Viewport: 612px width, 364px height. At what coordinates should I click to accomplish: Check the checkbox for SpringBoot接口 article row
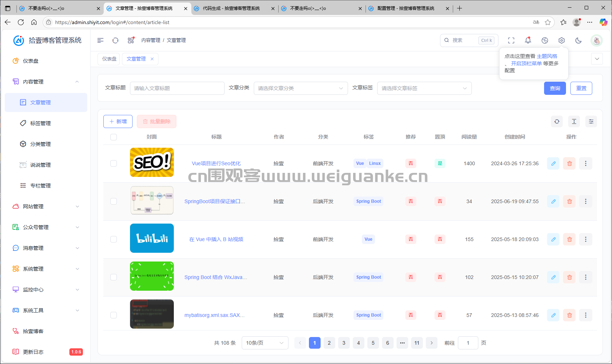coord(114,201)
